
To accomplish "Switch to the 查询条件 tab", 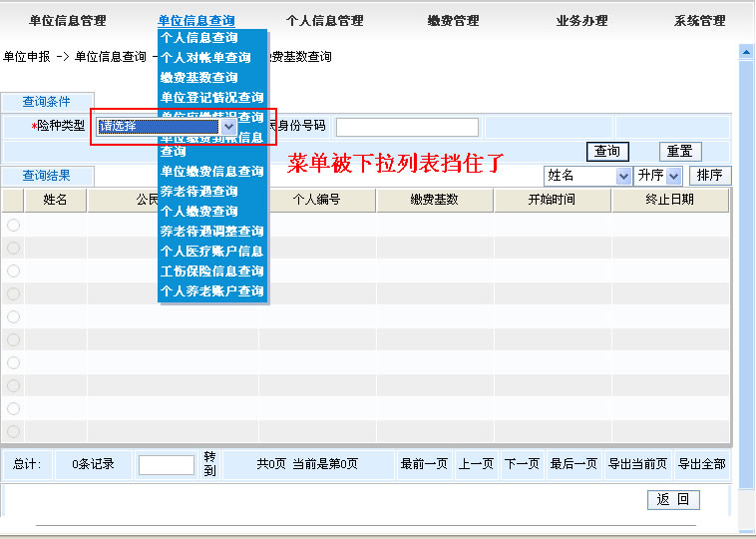I will point(47,102).
